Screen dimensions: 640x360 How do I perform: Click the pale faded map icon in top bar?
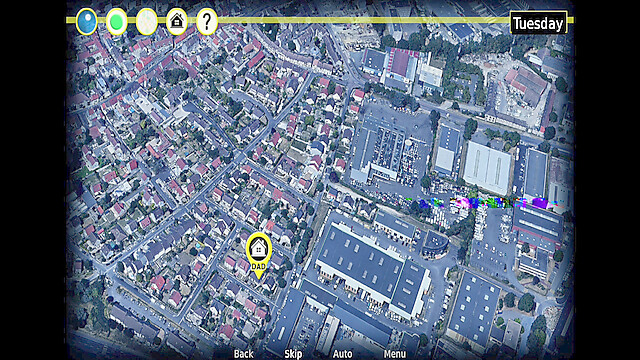(x=147, y=22)
